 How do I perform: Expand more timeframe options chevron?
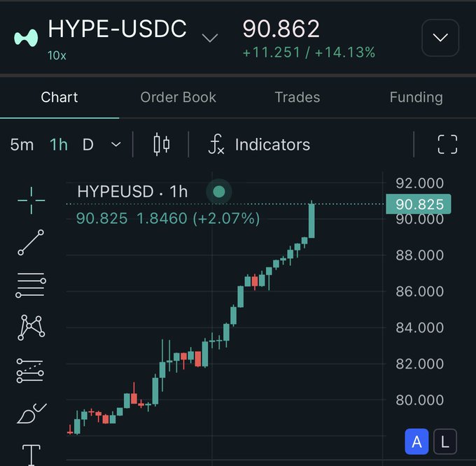click(x=116, y=144)
